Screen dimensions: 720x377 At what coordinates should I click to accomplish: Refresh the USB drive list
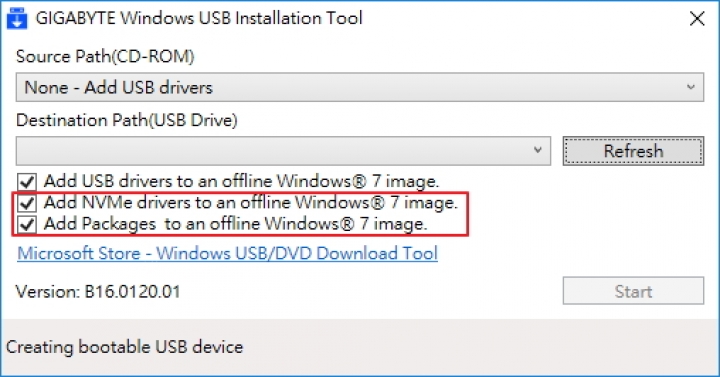633,151
